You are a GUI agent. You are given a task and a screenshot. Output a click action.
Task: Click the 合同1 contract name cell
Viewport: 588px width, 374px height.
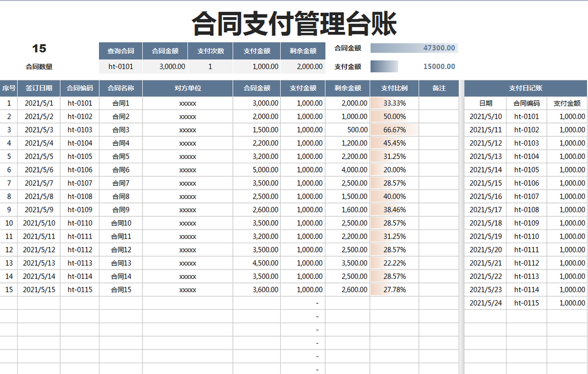pos(121,103)
